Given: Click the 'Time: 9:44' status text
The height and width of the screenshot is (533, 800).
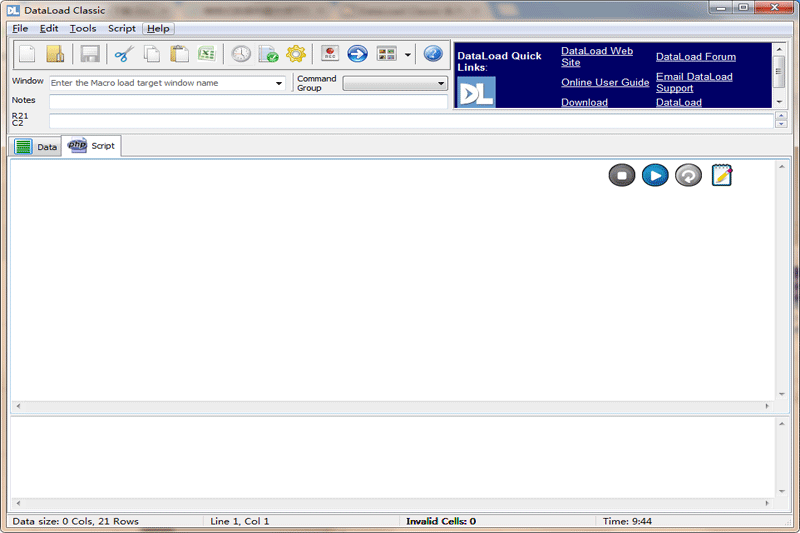Looking at the screenshot, I should click(x=627, y=521).
